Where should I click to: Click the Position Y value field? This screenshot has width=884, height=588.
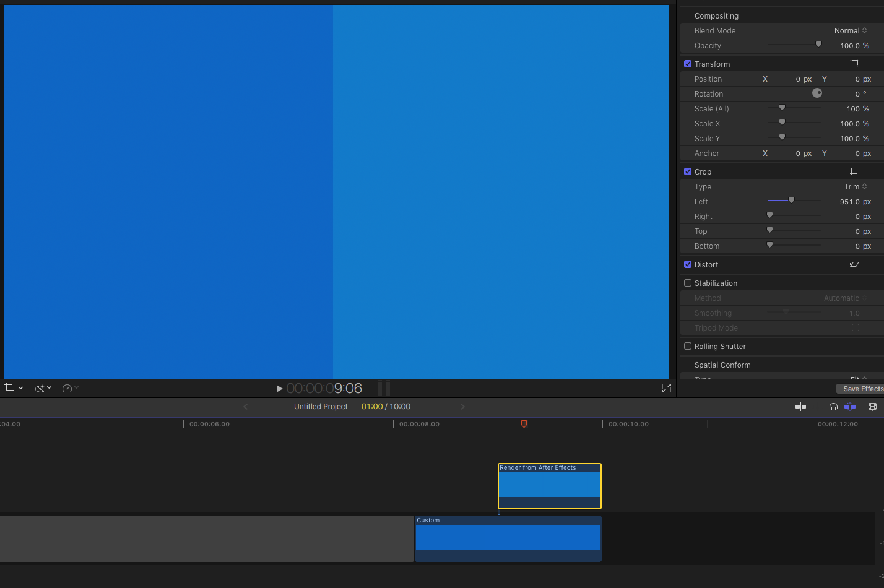coord(863,79)
